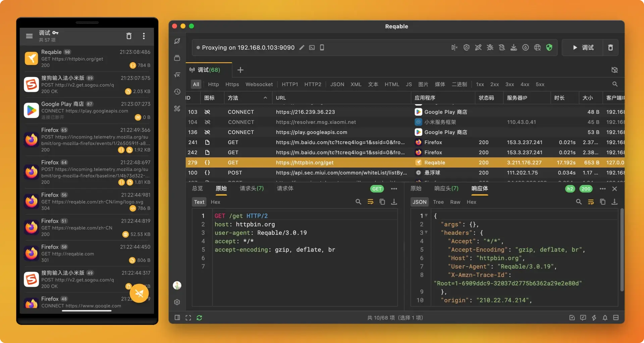The image size is (644, 343).
Task: Click the ellipsis menu beside the GET badge
Action: coord(394,189)
